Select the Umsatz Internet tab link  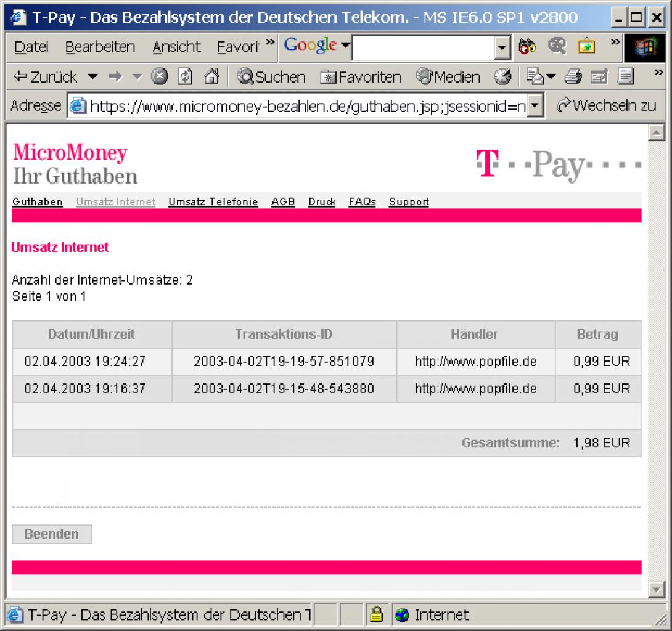click(116, 202)
